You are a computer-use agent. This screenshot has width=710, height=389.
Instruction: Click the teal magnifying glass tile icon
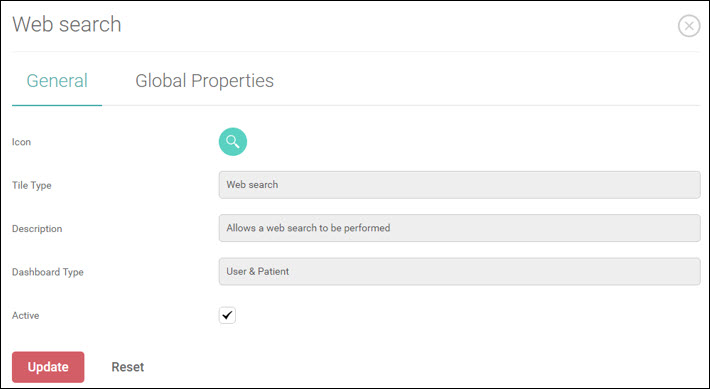point(233,142)
